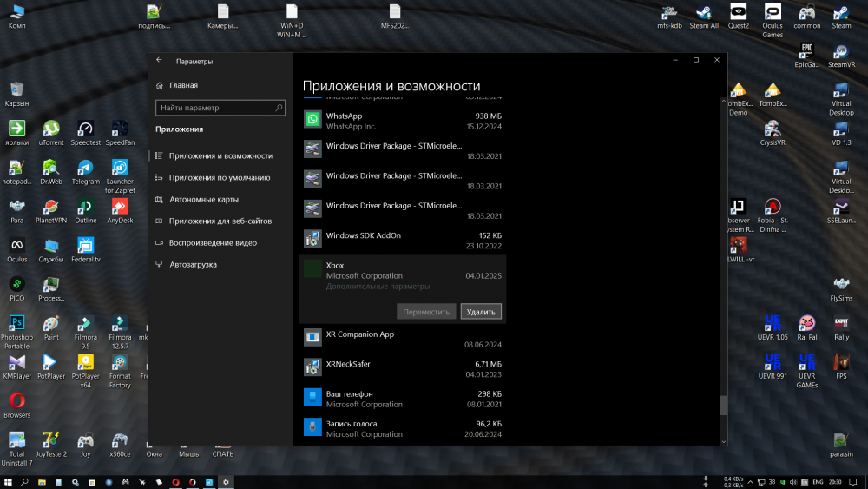Image resolution: width=868 pixels, height=489 pixels.
Task: Click the WhatsApp app icon in list
Action: click(x=312, y=120)
